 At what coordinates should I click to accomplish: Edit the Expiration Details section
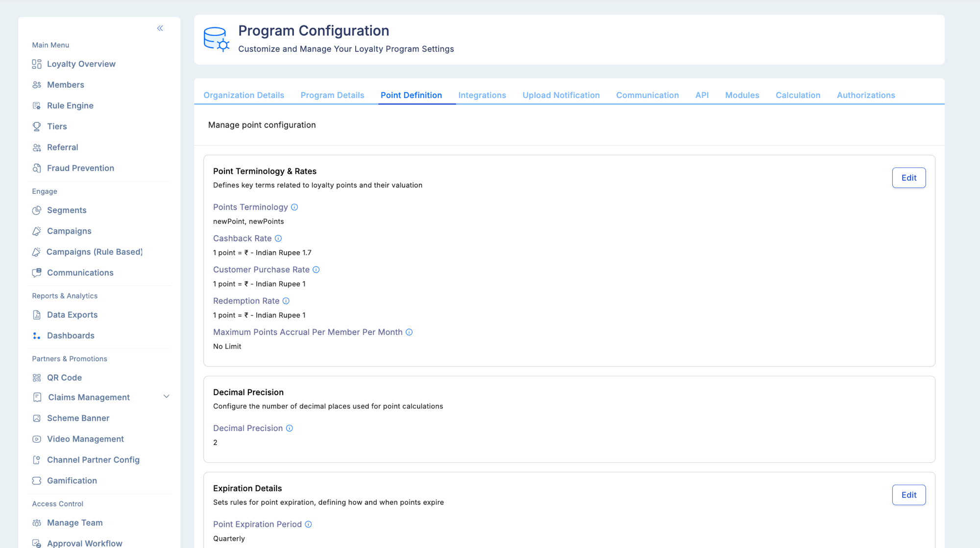908,495
